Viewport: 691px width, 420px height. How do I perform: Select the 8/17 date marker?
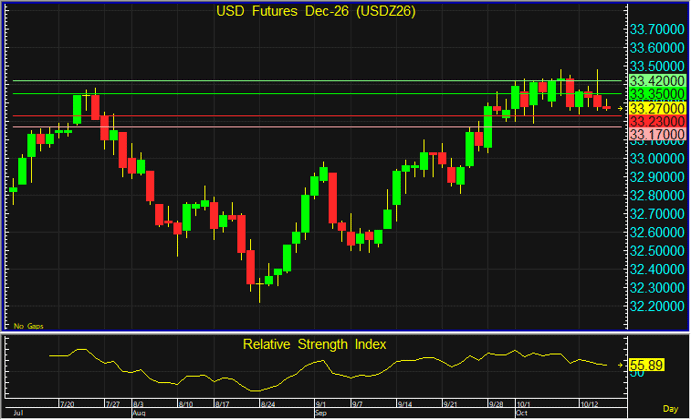(222, 404)
